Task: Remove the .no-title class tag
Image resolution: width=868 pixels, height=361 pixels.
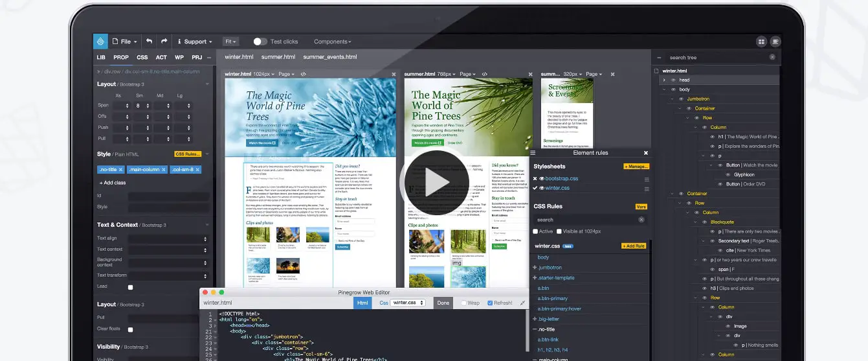Action: (x=122, y=170)
